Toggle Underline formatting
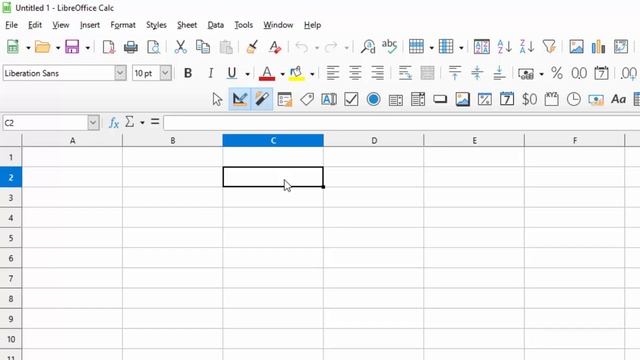 coord(232,73)
